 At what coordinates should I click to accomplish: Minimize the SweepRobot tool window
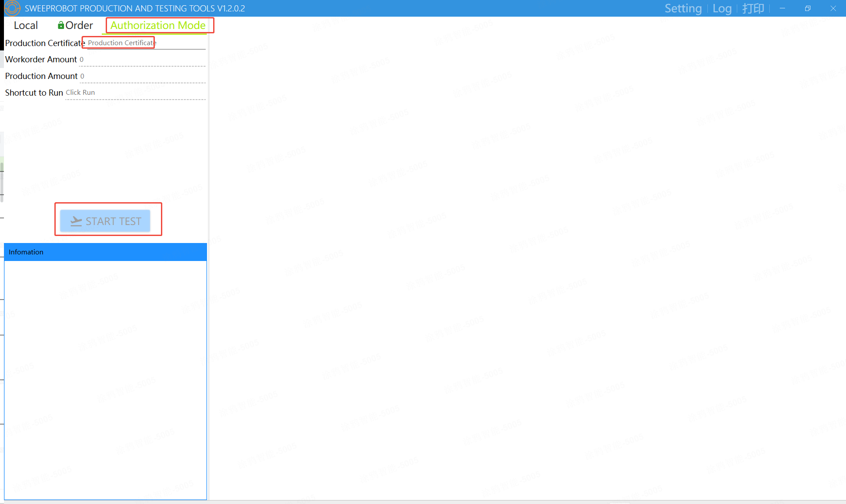point(782,8)
